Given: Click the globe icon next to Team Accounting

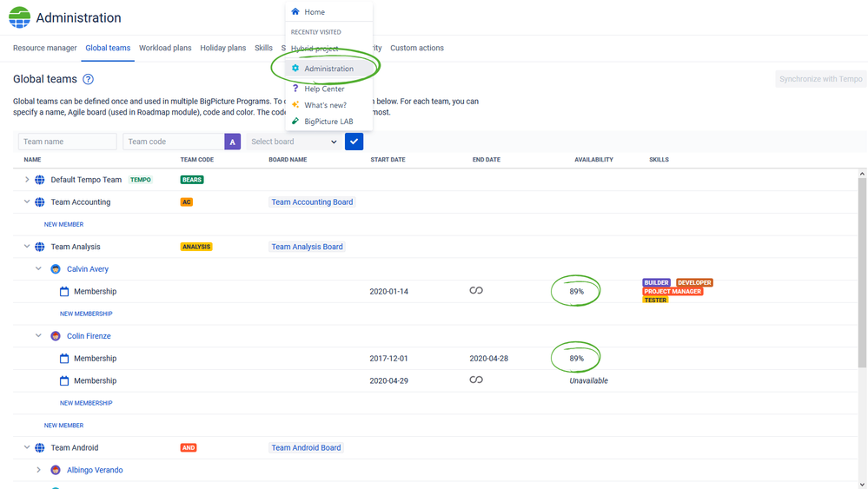Looking at the screenshot, I should click(40, 202).
